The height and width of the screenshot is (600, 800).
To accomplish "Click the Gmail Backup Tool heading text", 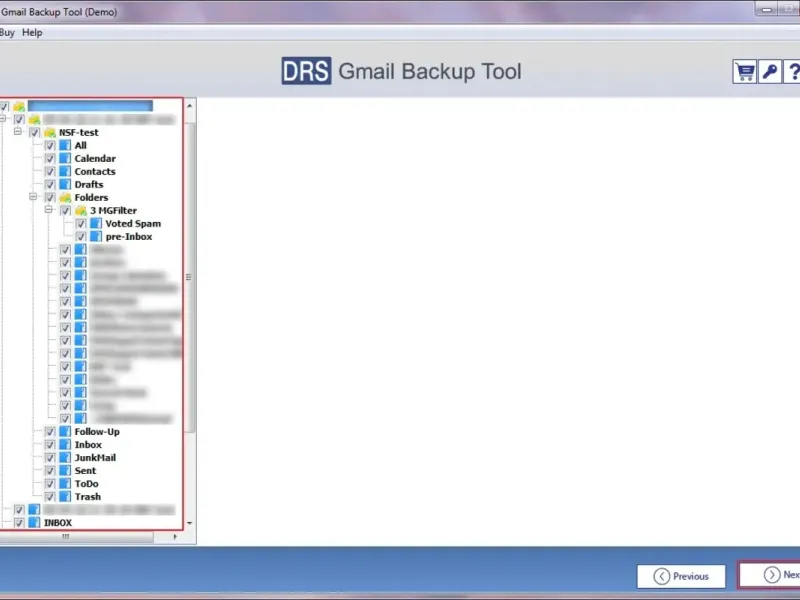I will click(x=430, y=71).
